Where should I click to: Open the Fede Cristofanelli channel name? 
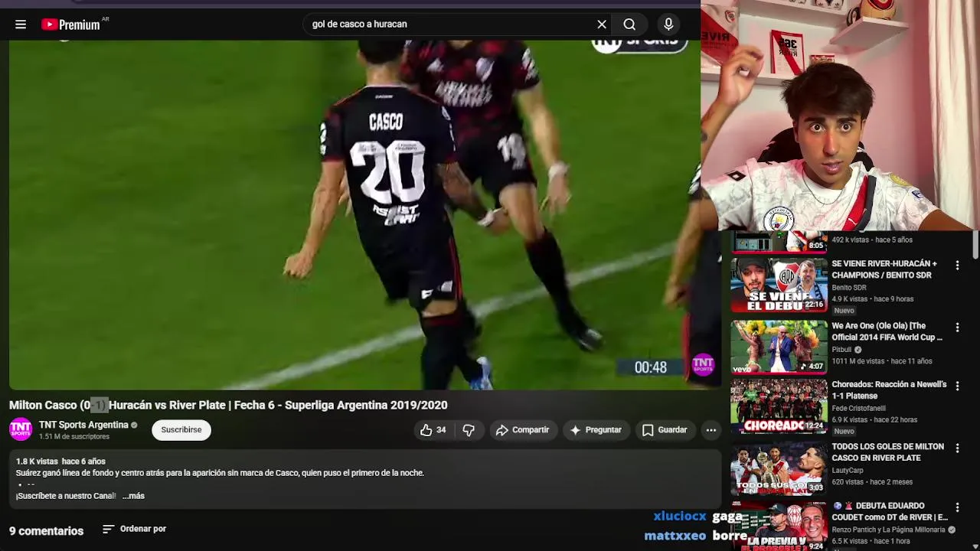(858, 409)
